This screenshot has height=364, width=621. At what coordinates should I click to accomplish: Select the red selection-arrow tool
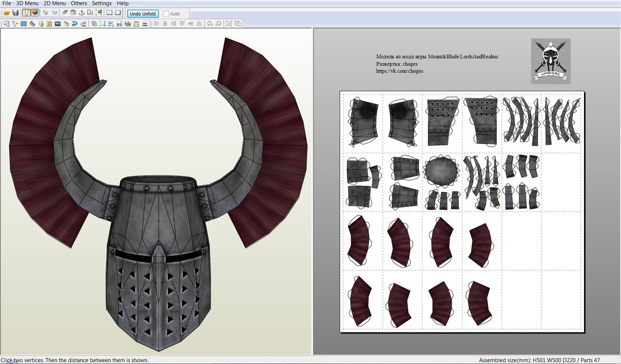pyautogui.click(x=7, y=23)
